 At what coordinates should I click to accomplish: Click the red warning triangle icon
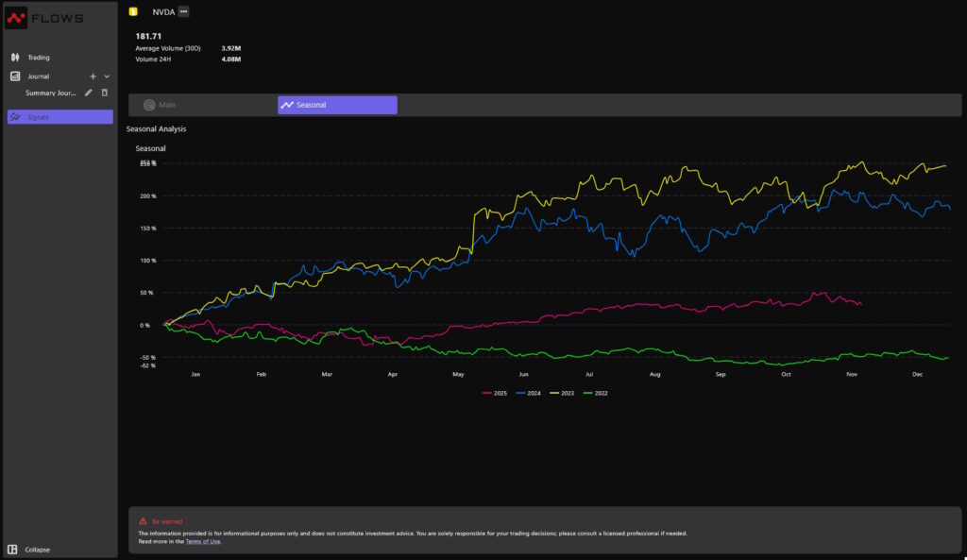click(x=143, y=521)
